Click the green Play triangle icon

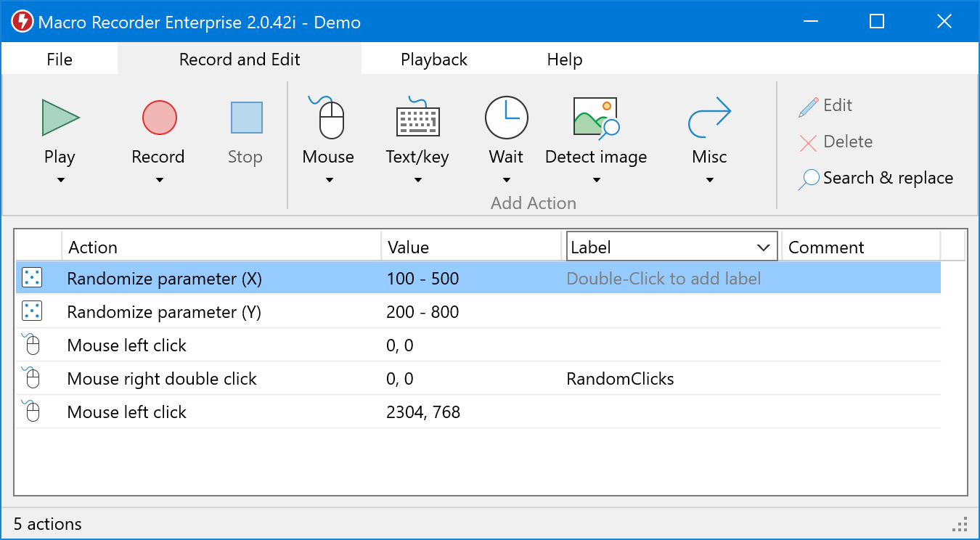[60, 118]
